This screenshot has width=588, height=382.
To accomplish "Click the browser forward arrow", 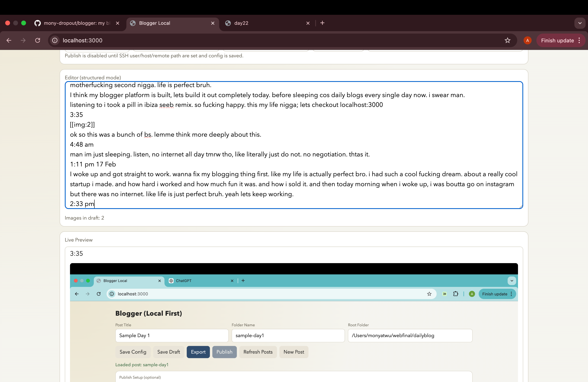I will 23,40.
